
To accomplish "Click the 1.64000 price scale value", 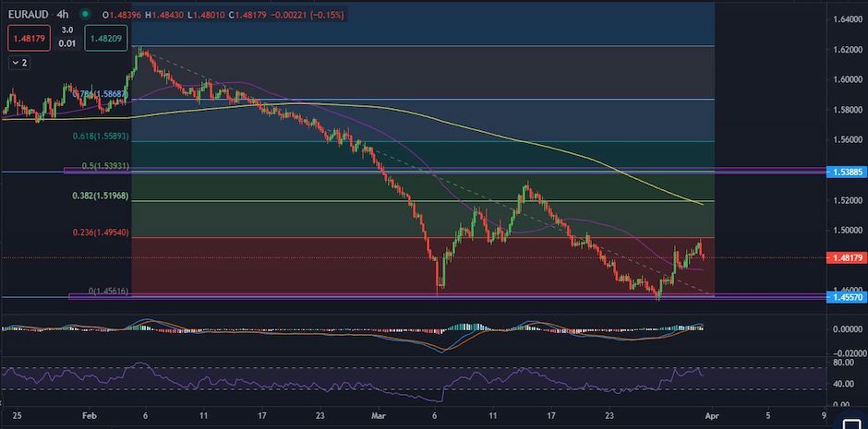I will 848,20.
